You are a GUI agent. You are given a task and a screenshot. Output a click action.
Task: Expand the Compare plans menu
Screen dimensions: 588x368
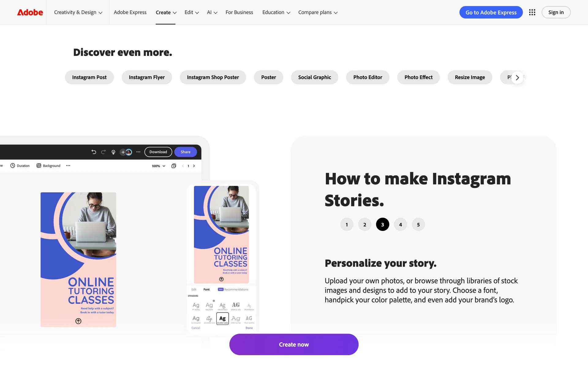click(x=318, y=12)
